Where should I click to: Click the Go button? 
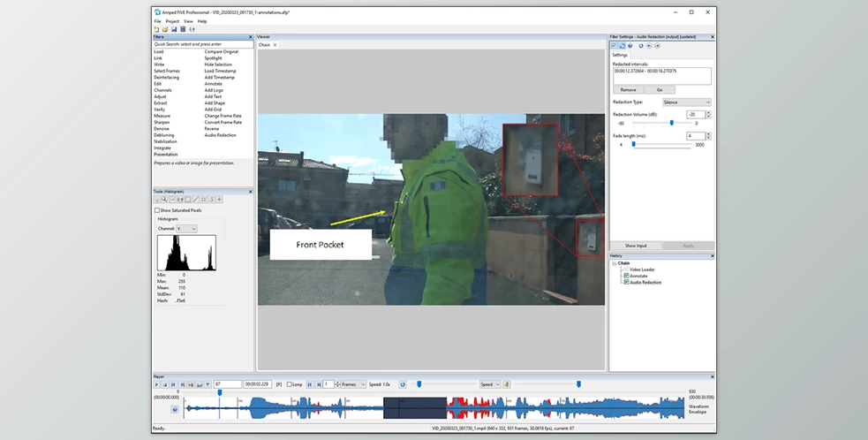660,90
